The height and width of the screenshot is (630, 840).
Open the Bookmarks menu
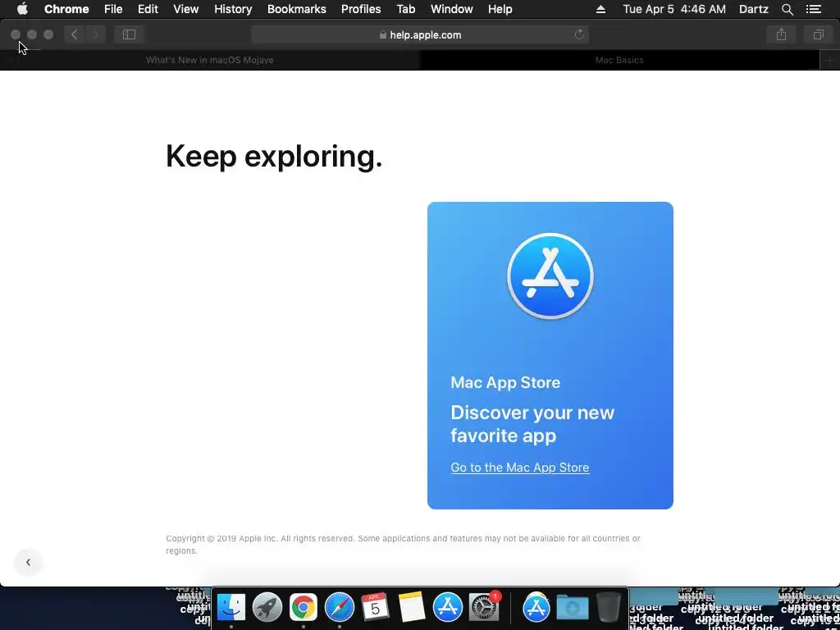coord(297,9)
